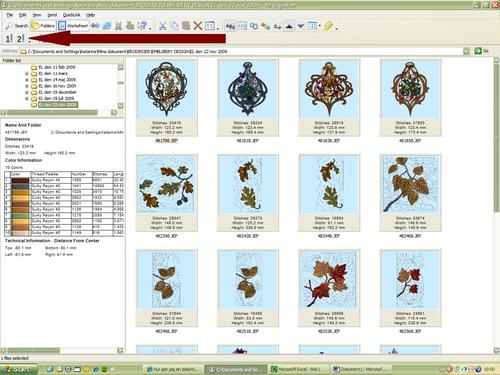Open the QuickLink menu
This screenshot has height=375, width=500.
click(x=72, y=15)
